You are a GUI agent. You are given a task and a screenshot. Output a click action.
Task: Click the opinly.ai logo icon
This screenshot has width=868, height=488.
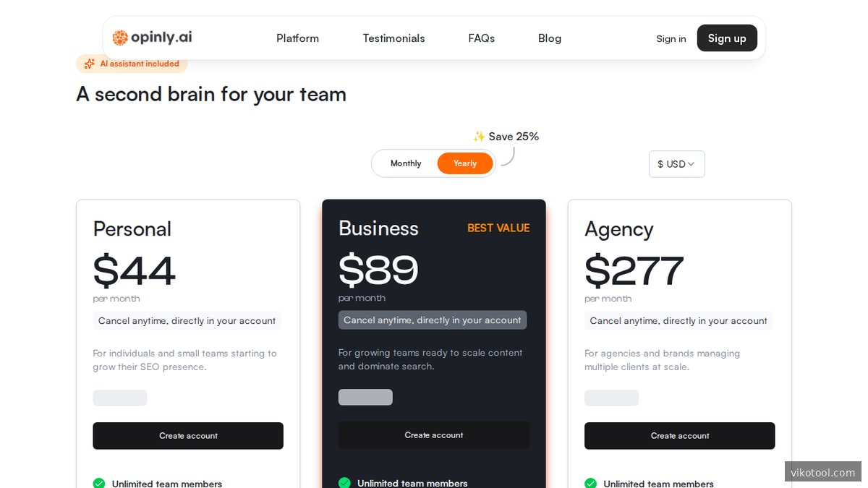point(120,38)
